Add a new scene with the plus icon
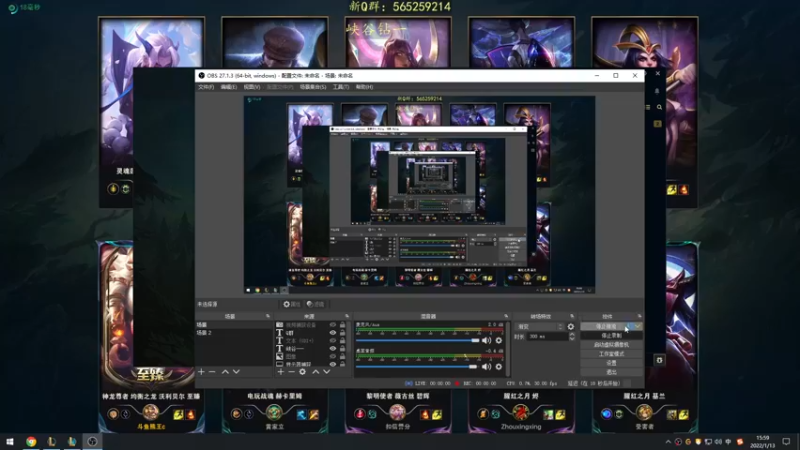Screen dimensions: 800x450 pos(201,372)
